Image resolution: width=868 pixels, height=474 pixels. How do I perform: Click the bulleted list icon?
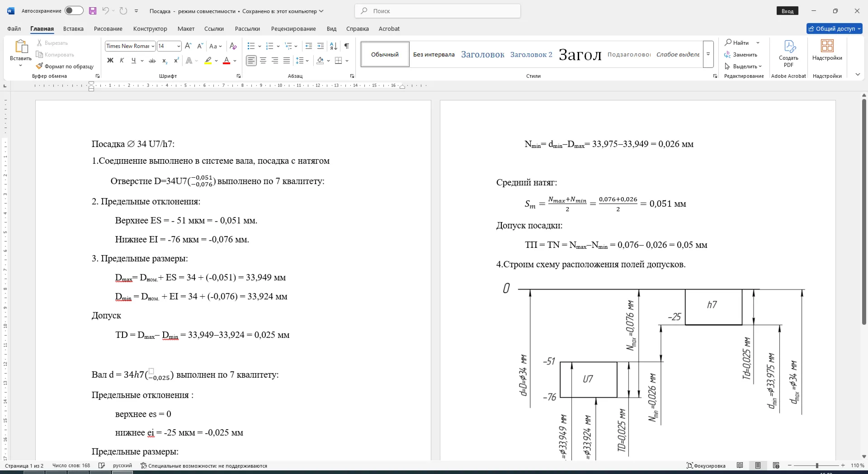tap(251, 46)
